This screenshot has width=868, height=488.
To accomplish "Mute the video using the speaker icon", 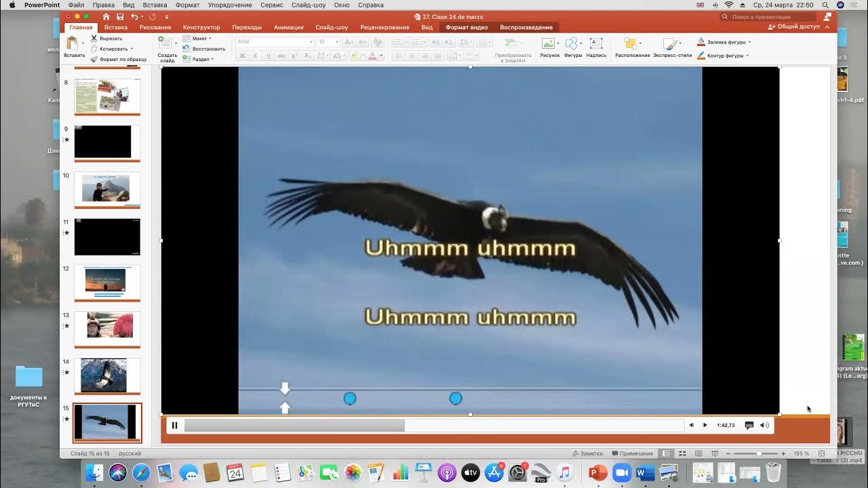I will 764,425.
